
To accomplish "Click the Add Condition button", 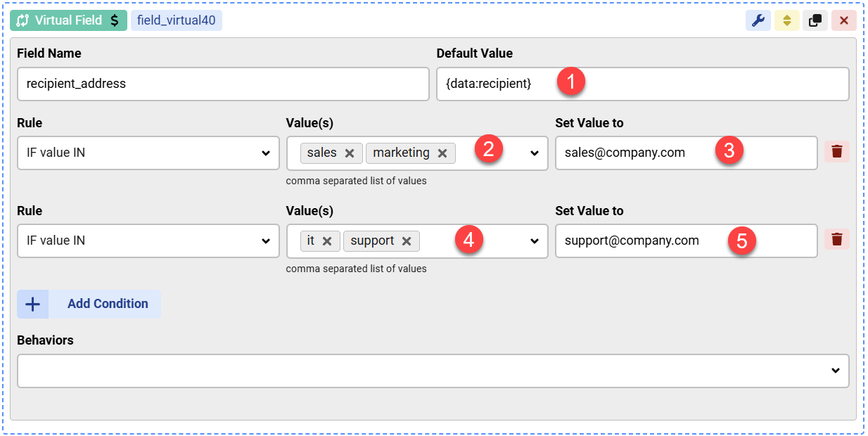I will 89,303.
